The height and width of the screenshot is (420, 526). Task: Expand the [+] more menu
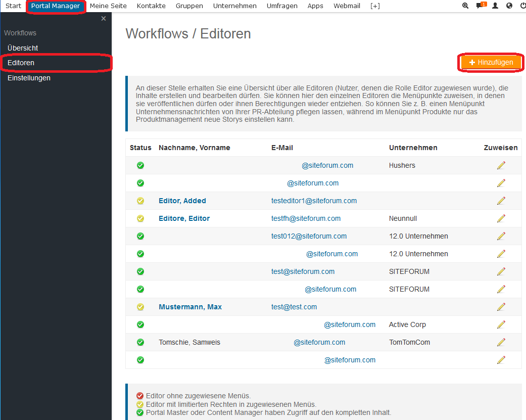pyautogui.click(x=375, y=6)
